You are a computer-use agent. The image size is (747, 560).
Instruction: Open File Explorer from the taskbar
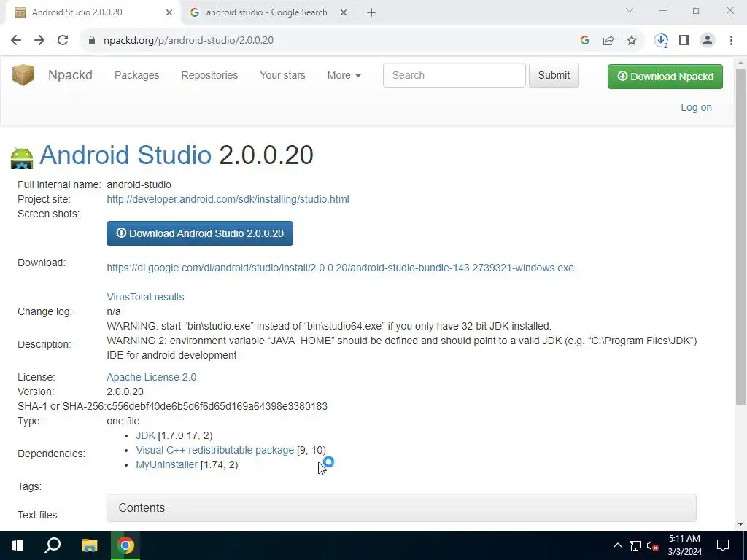(89, 545)
